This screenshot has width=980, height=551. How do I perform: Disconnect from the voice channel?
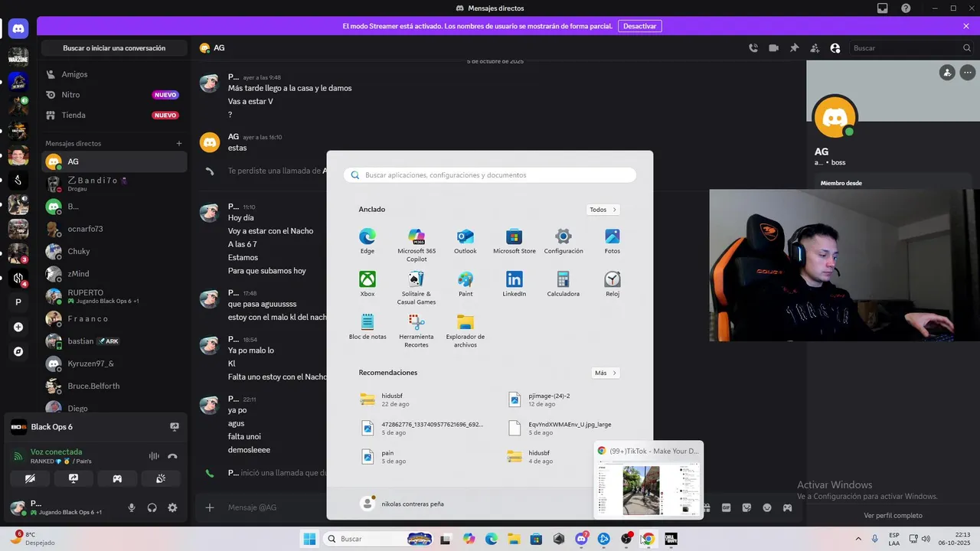(x=173, y=456)
